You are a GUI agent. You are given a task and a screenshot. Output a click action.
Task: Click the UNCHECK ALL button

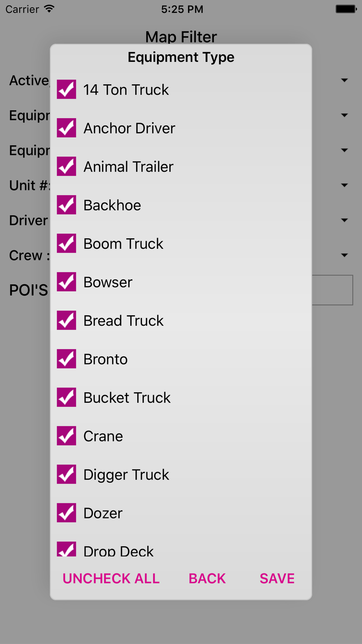[x=111, y=578]
